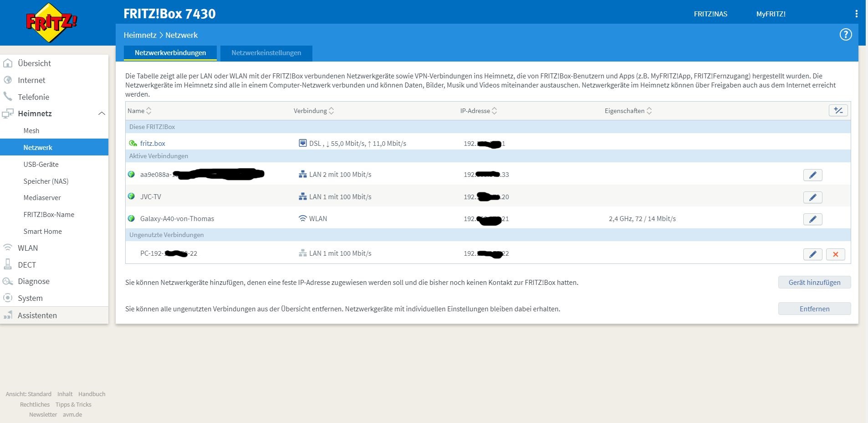Image resolution: width=868 pixels, height=423 pixels.
Task: Click the JVC-TV device name
Action: point(150,196)
